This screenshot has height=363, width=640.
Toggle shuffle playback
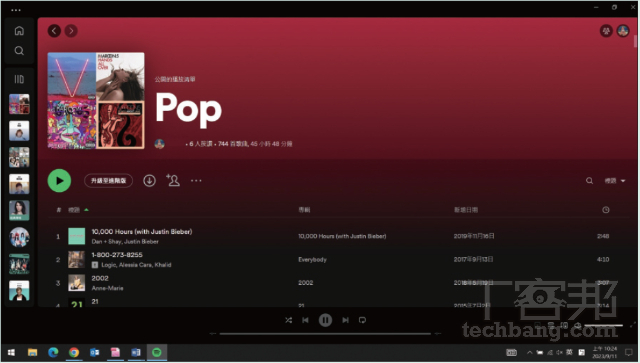point(289,320)
